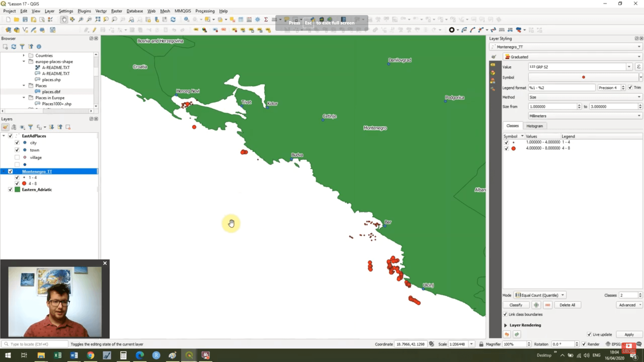The height and width of the screenshot is (362, 644).
Task: Click the Delete All button
Action: click(x=567, y=305)
